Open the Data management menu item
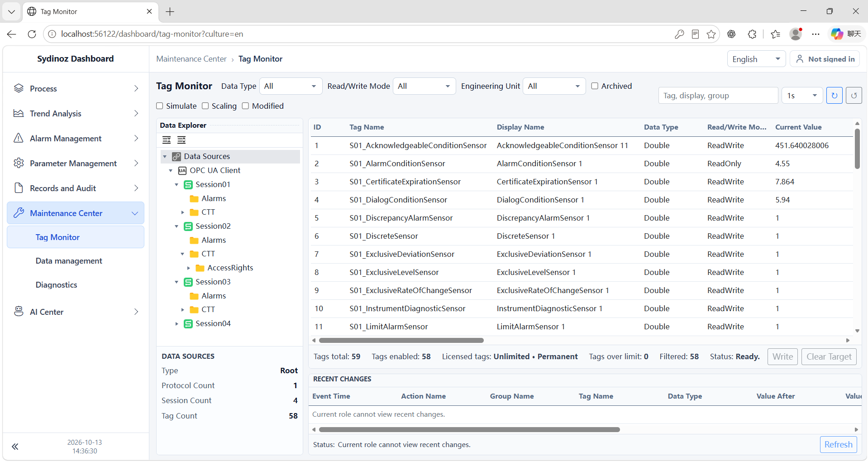 [x=69, y=261]
